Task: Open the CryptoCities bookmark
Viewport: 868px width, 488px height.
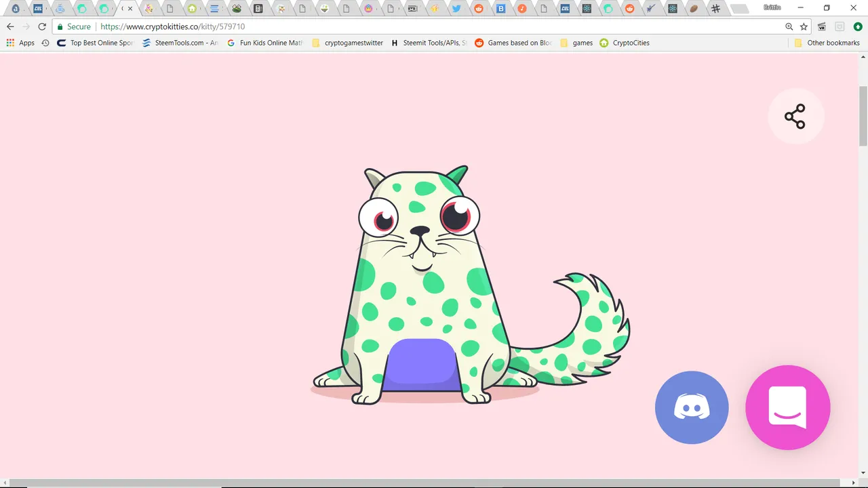Action: pos(625,43)
